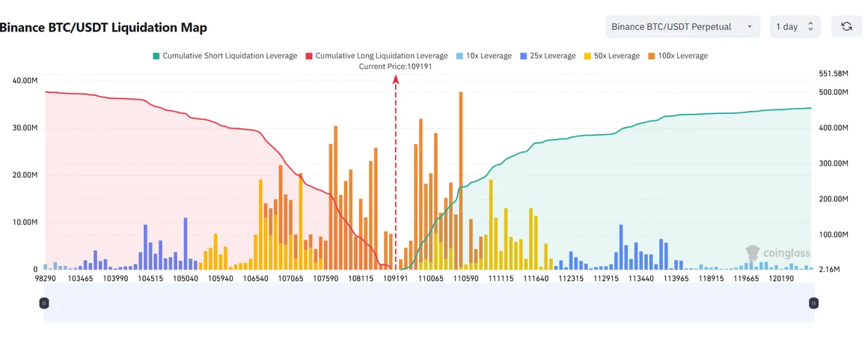This screenshot has height=337, width=868.
Task: Click the 107590 x-axis label
Action: 326,279
